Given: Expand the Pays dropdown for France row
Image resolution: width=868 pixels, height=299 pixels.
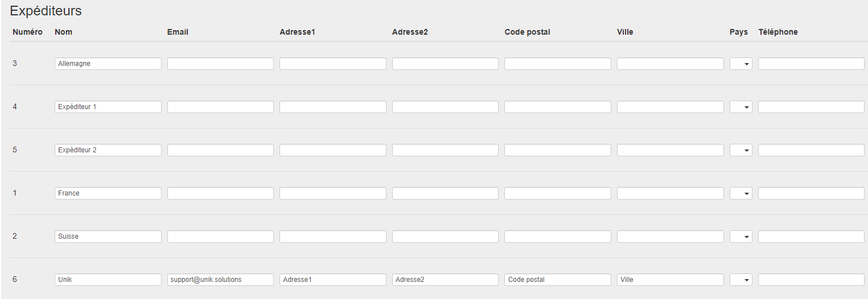Looking at the screenshot, I should coord(741,193).
